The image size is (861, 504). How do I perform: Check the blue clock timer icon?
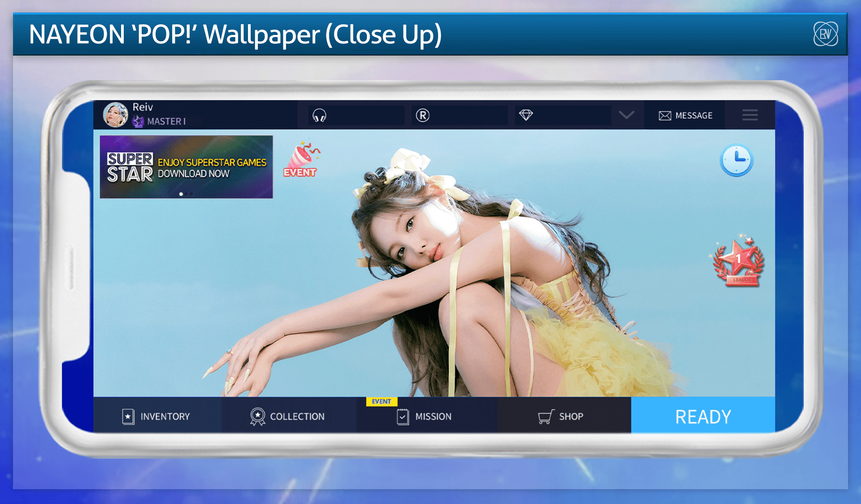[737, 160]
